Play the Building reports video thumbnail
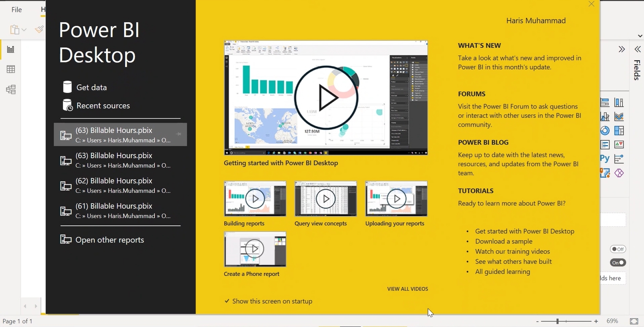The height and width of the screenshot is (327, 644). tap(255, 199)
